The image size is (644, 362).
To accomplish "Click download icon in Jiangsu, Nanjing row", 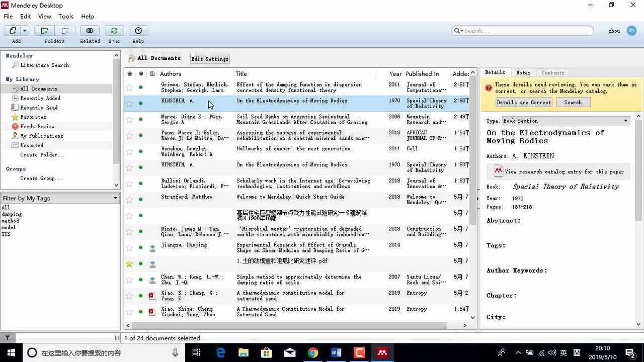I will pyautogui.click(x=152, y=248).
